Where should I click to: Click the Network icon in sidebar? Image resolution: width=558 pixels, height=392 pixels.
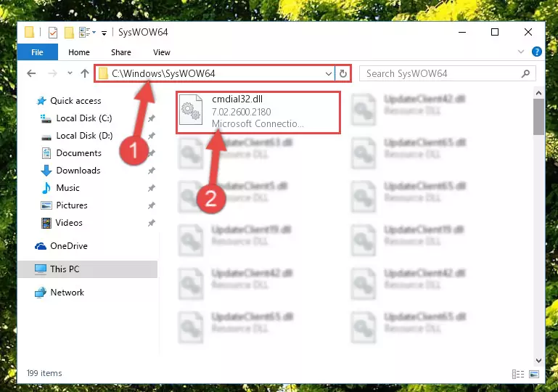[41, 293]
